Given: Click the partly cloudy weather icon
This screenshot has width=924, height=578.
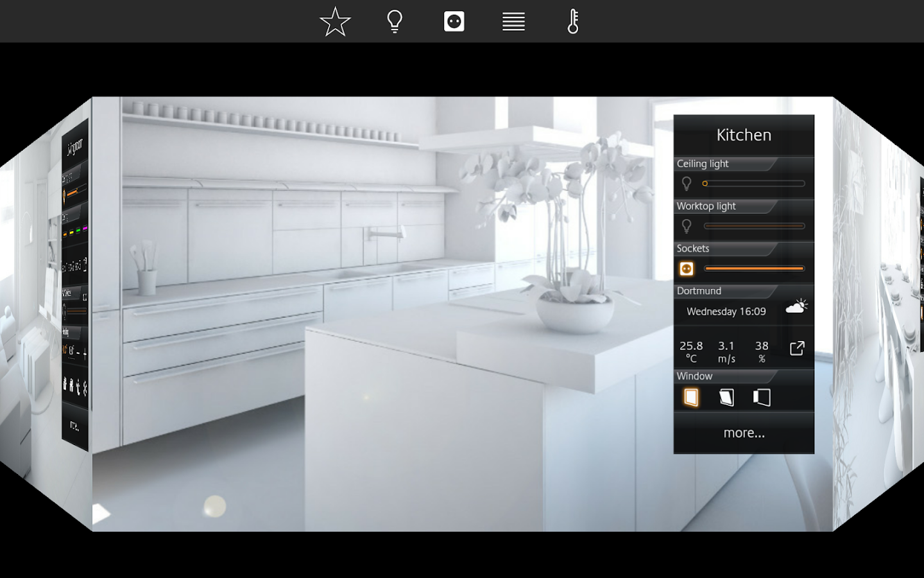Looking at the screenshot, I should 796,306.
